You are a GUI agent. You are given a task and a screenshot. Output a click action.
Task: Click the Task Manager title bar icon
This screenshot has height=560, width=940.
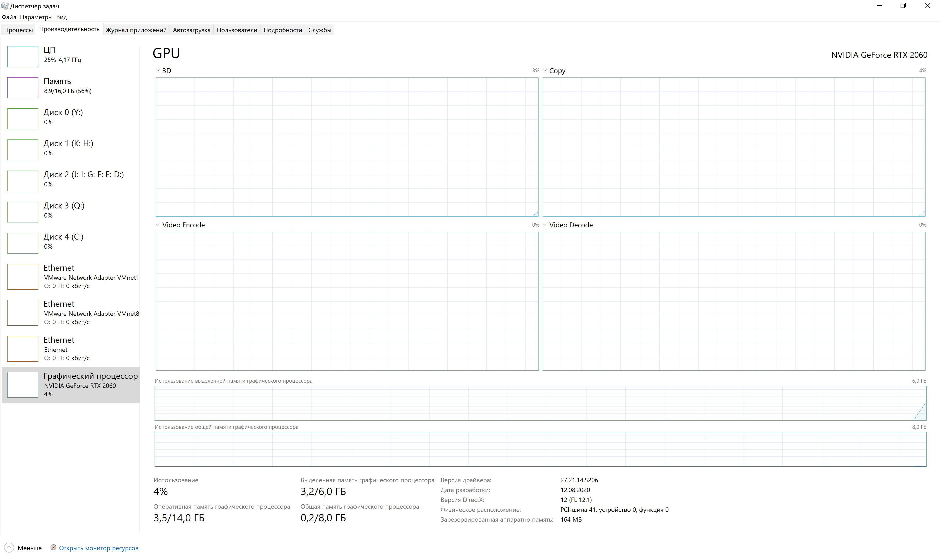click(x=4, y=6)
